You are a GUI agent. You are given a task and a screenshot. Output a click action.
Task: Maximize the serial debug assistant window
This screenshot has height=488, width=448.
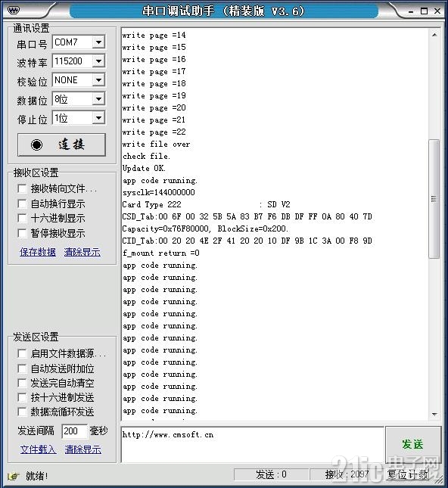tap(424, 11)
